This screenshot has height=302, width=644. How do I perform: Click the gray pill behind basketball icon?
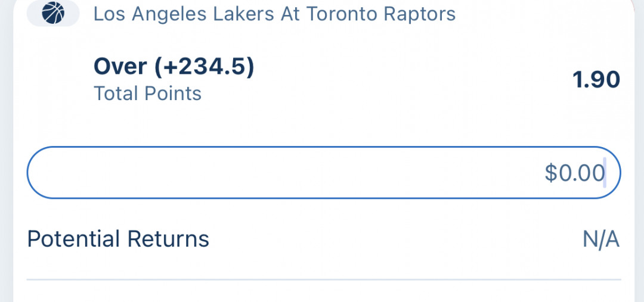[53, 13]
